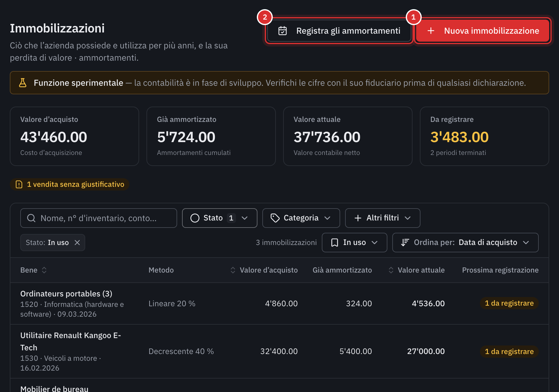559x392 pixels.
Task: Click the bookmark icon in the In uso dropdown
Action: point(335,243)
